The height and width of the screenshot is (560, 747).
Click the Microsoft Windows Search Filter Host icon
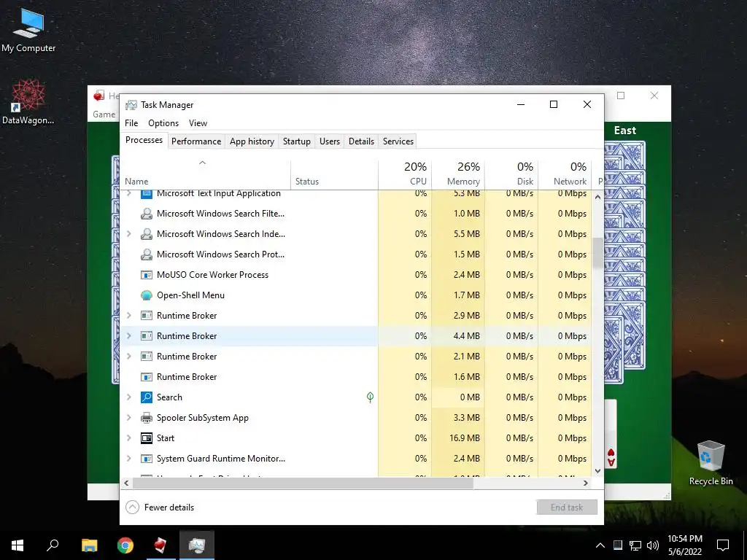[146, 214]
